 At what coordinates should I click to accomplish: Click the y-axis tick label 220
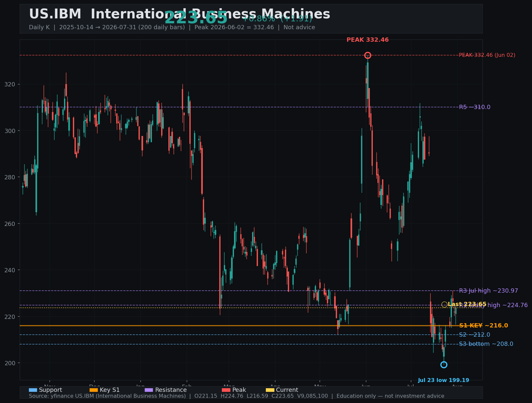(10, 317)
